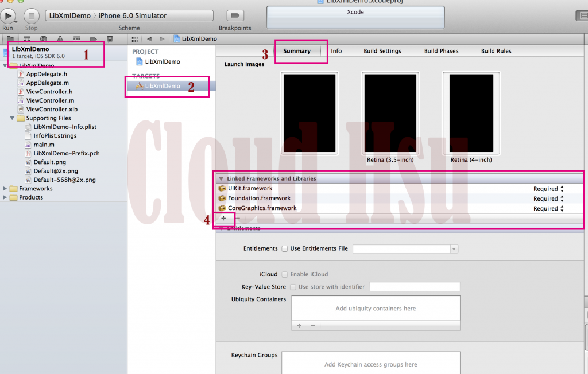
Task: Click the Run play button
Action: point(7,15)
